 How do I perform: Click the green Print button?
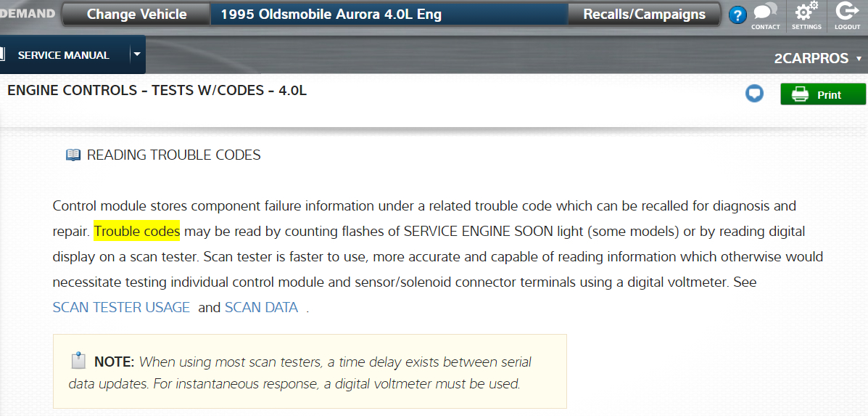pos(822,94)
